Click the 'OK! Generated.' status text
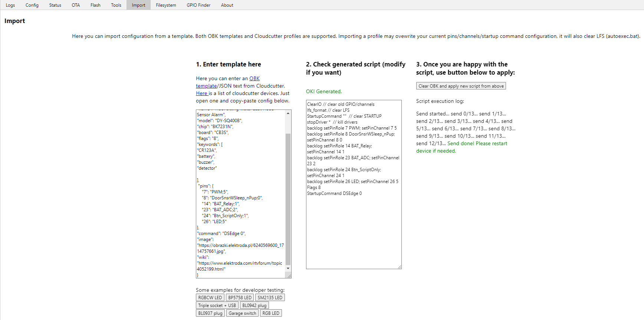This screenshot has width=644, height=320. 324,92
